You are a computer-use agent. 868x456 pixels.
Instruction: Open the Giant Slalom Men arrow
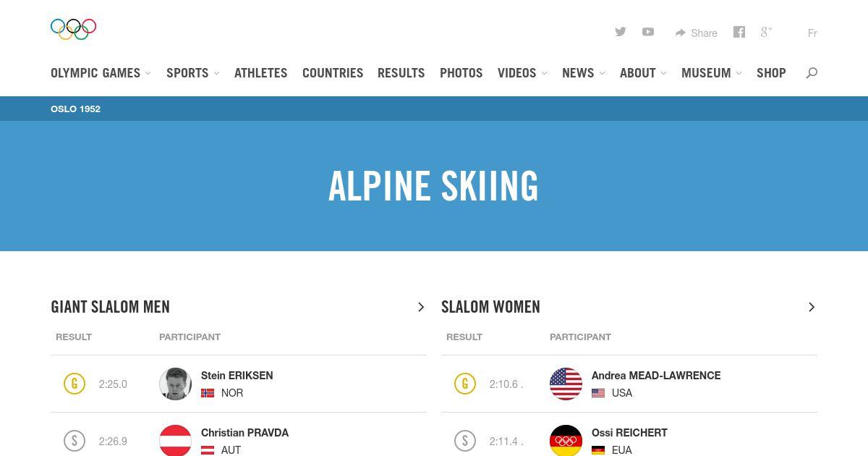click(421, 307)
